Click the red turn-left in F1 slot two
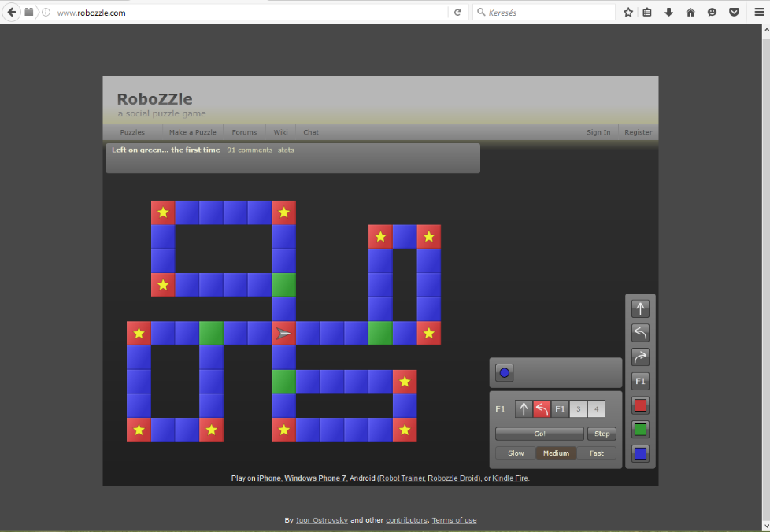The image size is (770, 532). [542, 408]
